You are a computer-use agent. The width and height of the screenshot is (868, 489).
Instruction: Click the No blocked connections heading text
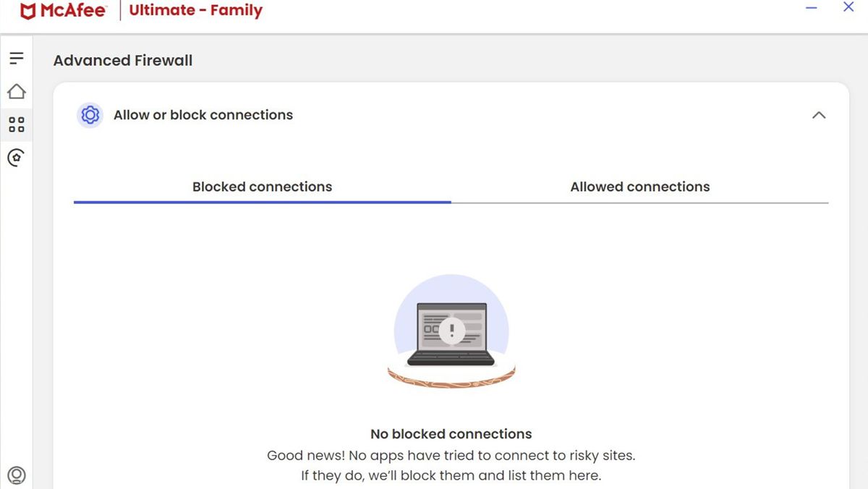point(451,434)
